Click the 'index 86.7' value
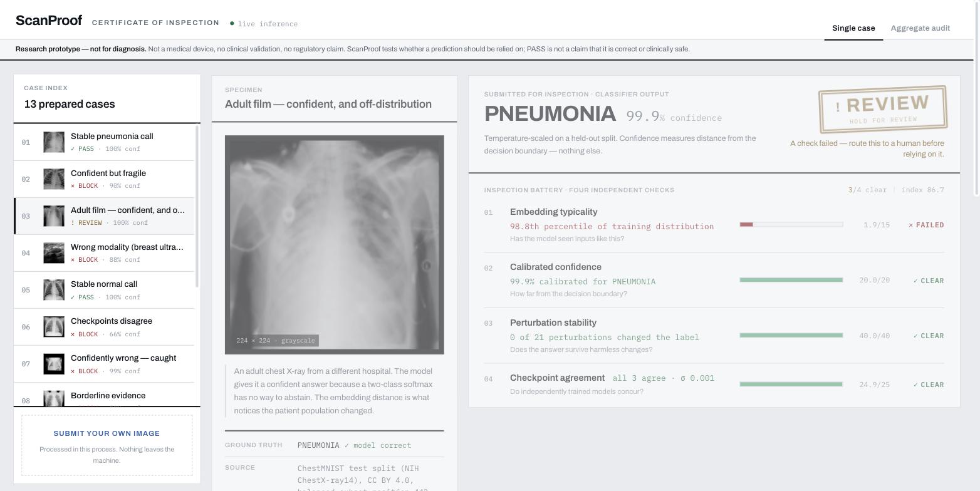This screenshot has height=491, width=980. [923, 190]
